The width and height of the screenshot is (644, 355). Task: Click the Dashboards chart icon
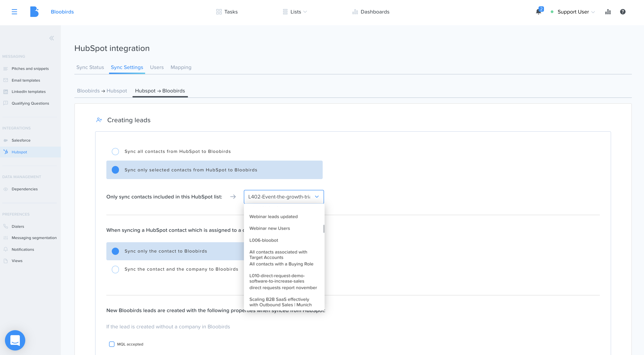coord(355,12)
